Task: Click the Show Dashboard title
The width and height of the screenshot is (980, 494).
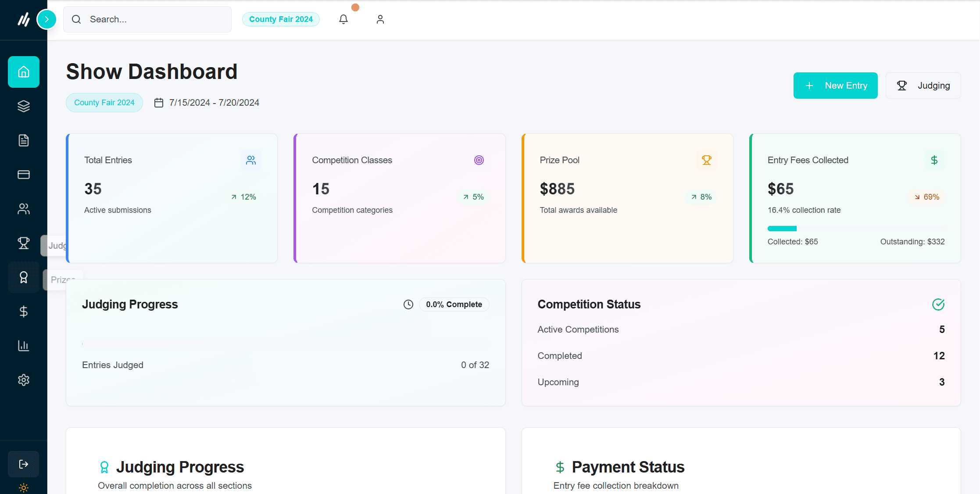Action: click(x=152, y=72)
